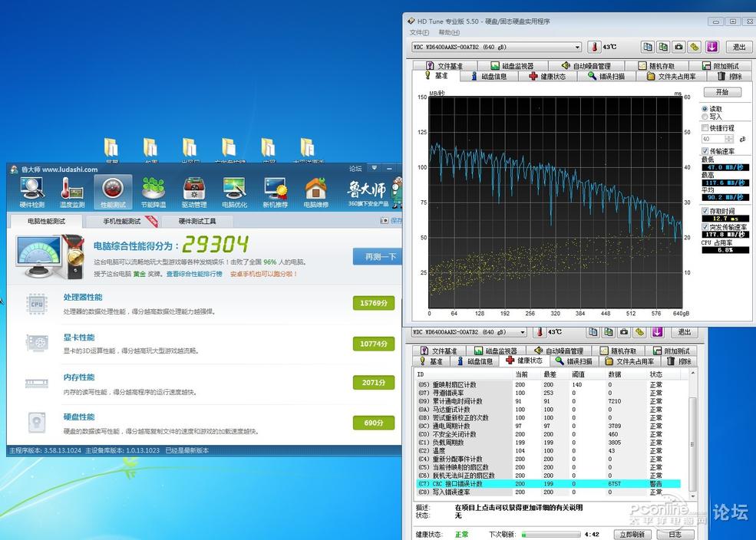Copy text info icon in HD Tune health window
The height and width of the screenshot is (540, 756).
click(593, 332)
